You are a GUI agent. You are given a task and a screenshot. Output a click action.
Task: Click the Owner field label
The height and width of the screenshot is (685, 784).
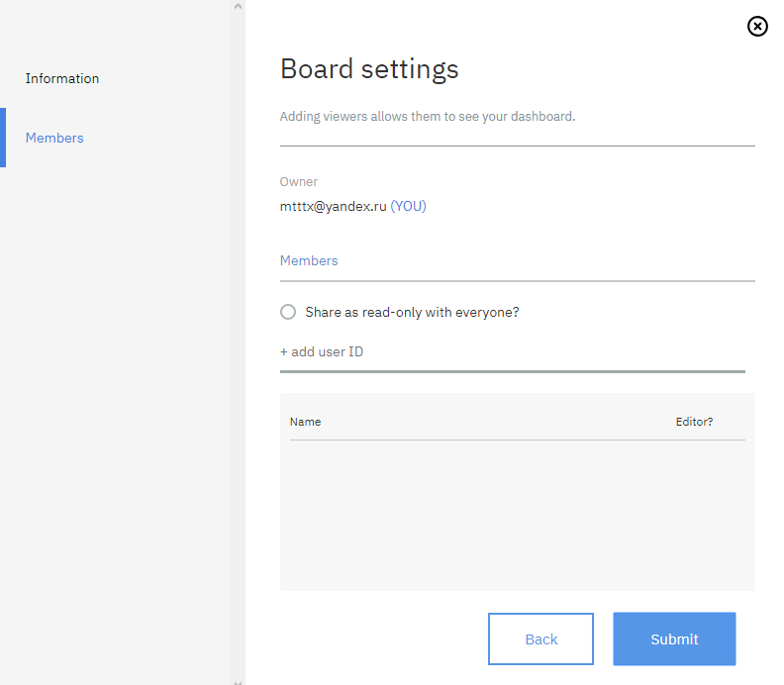pyautogui.click(x=299, y=182)
